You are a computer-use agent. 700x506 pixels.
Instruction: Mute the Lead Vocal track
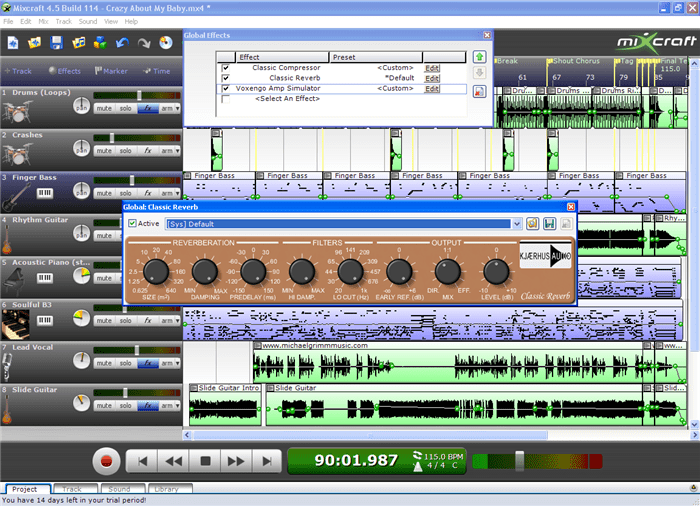[x=104, y=363]
